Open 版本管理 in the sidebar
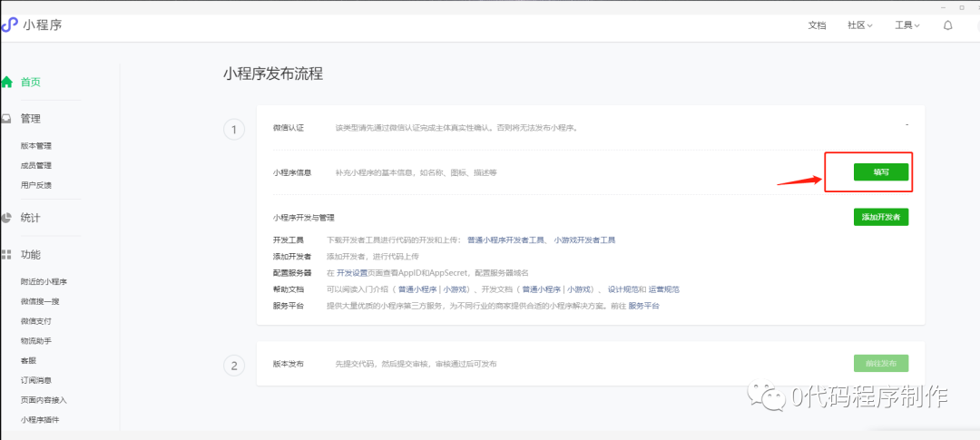This screenshot has width=980, height=440. (x=35, y=146)
